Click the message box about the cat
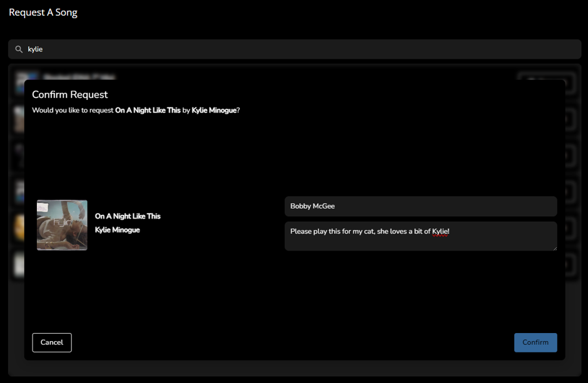Viewport: 588px width, 383px height. point(421,236)
